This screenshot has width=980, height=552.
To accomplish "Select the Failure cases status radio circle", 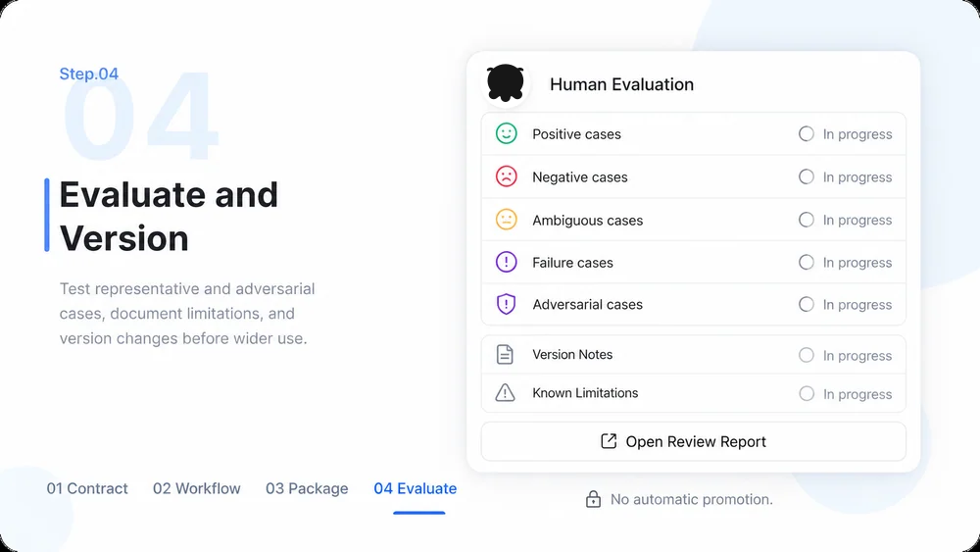I will click(807, 262).
